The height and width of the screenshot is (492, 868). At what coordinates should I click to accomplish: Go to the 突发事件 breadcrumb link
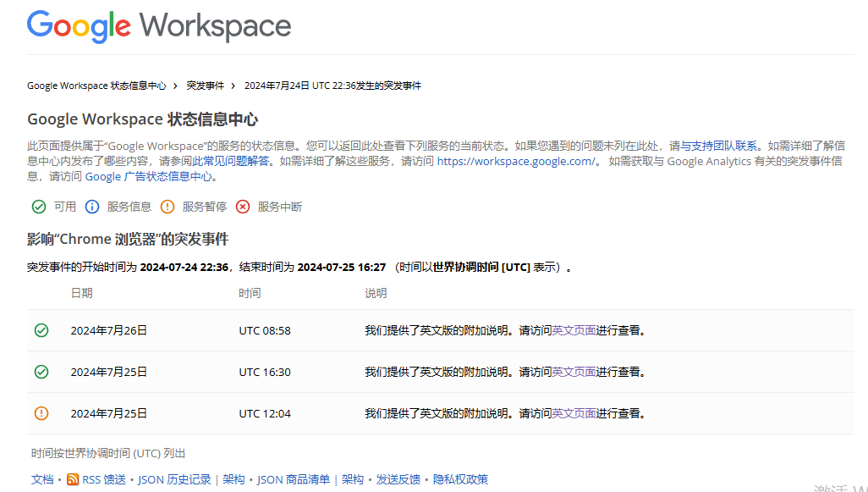coord(206,86)
